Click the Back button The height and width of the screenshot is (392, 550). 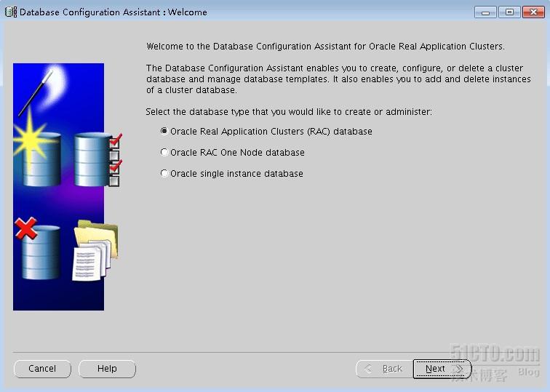pyautogui.click(x=384, y=369)
